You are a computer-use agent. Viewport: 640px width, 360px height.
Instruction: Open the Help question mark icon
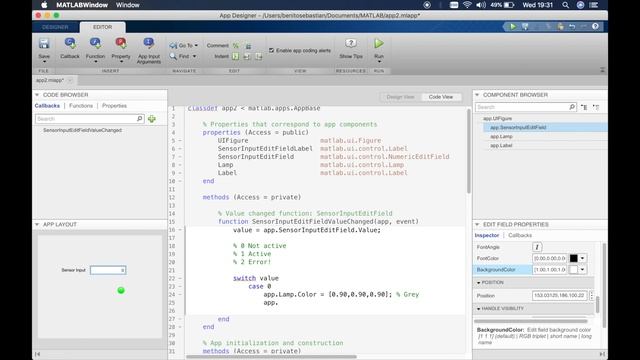[596, 26]
